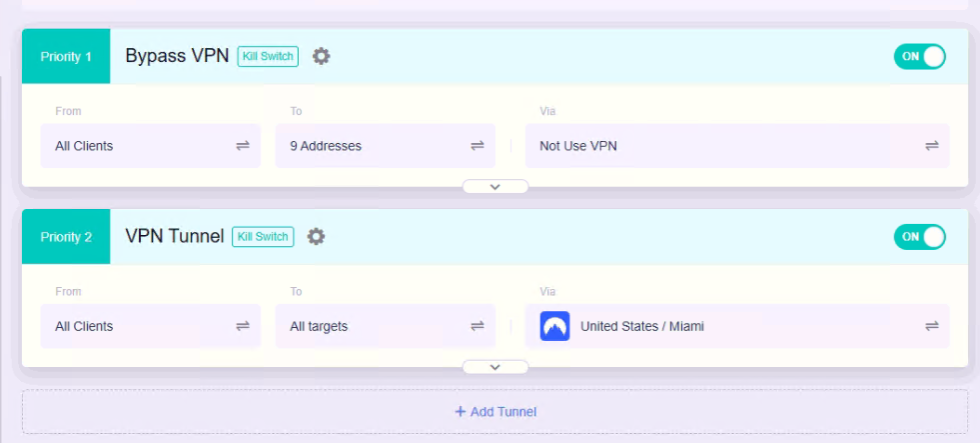Image resolution: width=980 pixels, height=443 pixels.
Task: Click Add Tunnel button
Action: pyautogui.click(x=495, y=411)
